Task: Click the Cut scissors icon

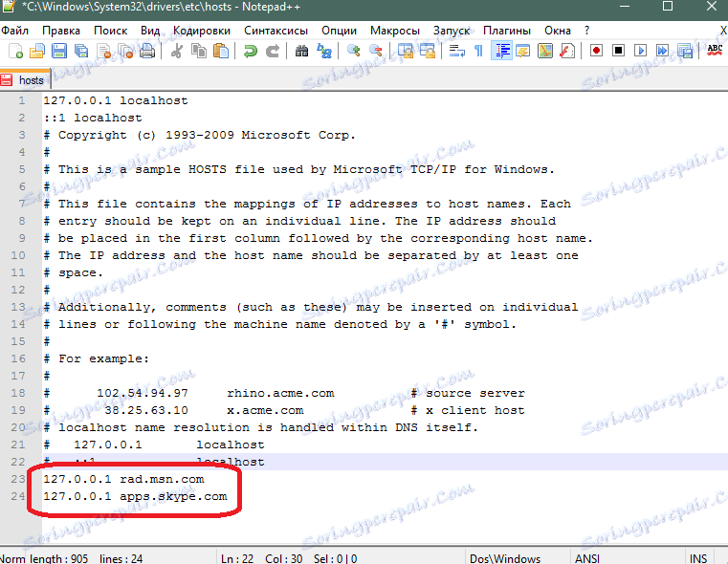Action: [176, 51]
